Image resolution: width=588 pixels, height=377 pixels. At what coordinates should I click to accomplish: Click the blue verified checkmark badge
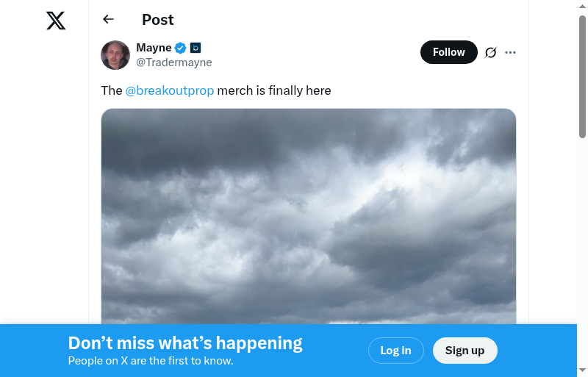point(181,49)
